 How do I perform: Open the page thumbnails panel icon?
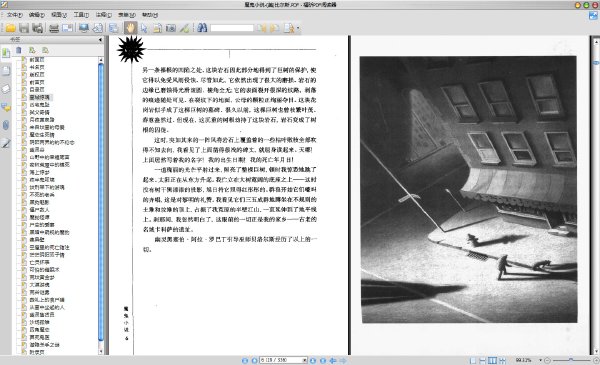6,71
